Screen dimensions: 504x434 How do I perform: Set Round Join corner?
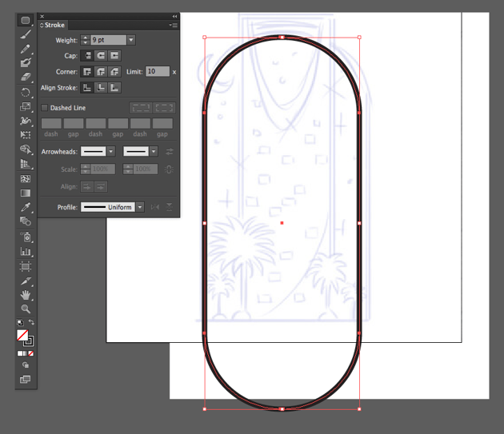click(x=101, y=71)
